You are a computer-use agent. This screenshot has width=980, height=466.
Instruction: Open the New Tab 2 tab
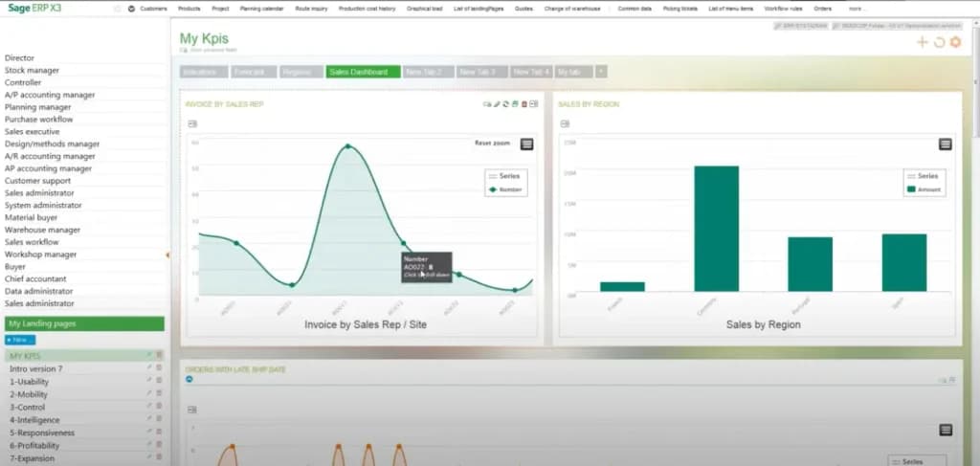428,72
